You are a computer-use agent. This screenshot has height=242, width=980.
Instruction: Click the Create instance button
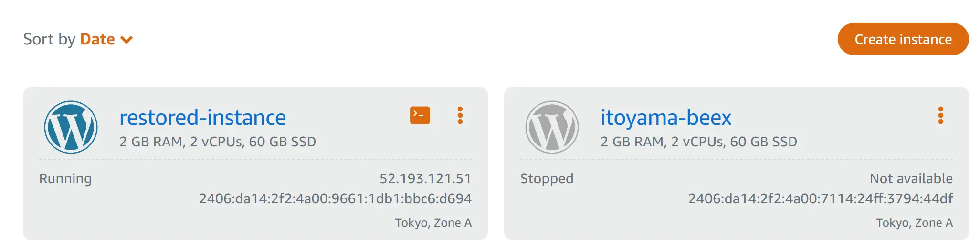coord(903,39)
